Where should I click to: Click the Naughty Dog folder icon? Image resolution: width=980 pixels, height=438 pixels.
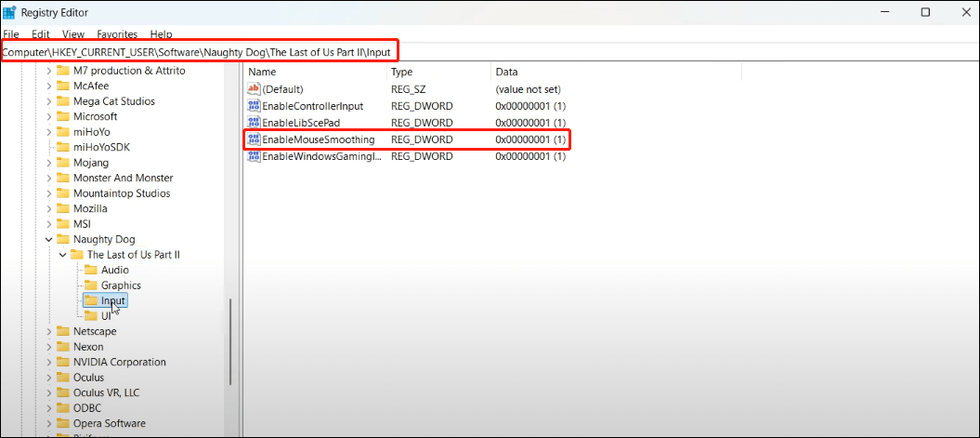pyautogui.click(x=62, y=239)
